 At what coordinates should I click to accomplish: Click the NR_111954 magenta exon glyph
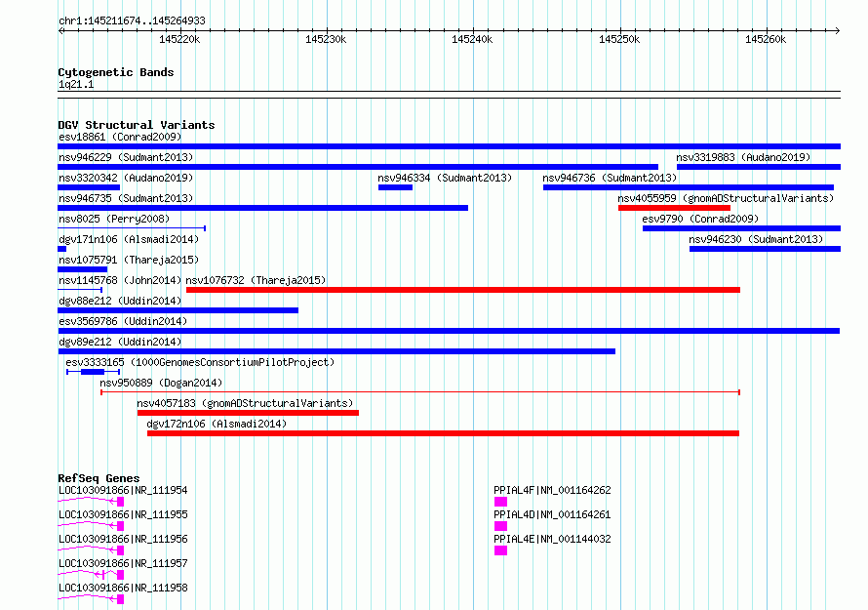(x=121, y=502)
